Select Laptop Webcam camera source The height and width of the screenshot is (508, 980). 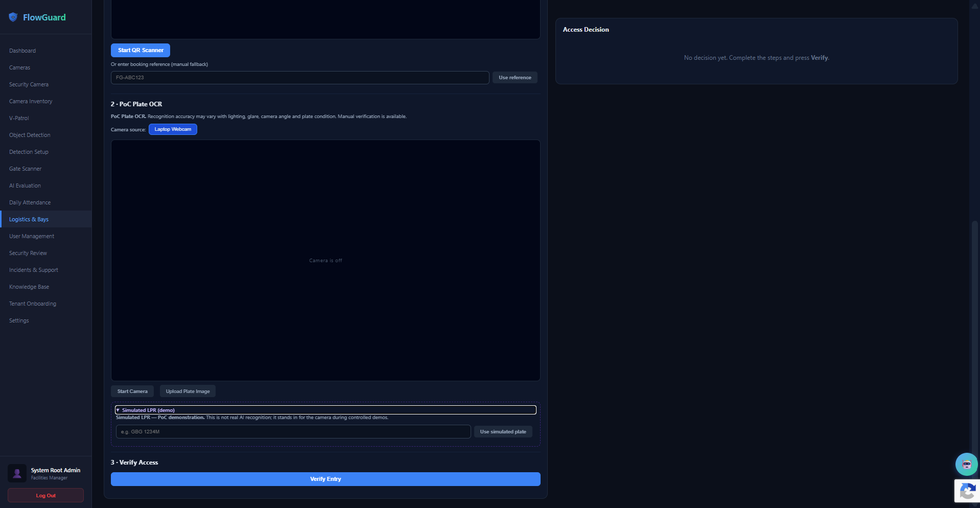pos(173,129)
